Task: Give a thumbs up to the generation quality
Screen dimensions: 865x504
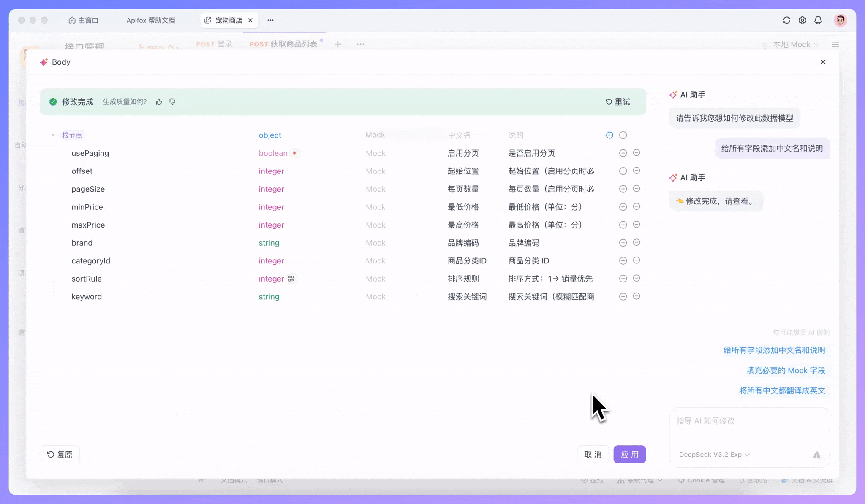Action: tap(159, 101)
